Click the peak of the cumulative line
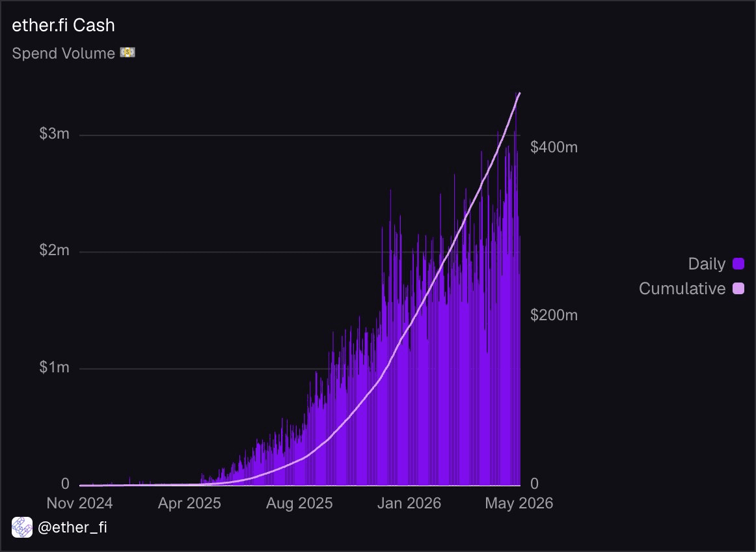The image size is (756, 552). (519, 93)
